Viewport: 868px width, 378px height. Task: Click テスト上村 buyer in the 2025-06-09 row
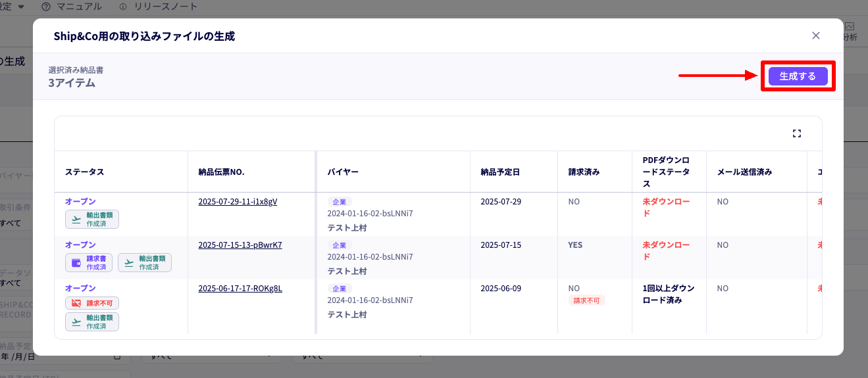[x=347, y=314]
